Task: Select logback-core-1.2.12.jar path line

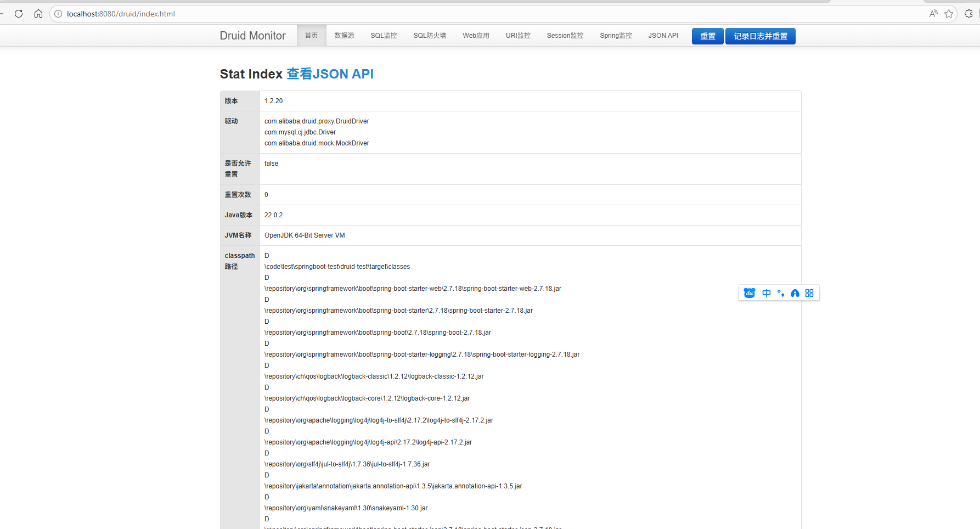Action: point(367,398)
